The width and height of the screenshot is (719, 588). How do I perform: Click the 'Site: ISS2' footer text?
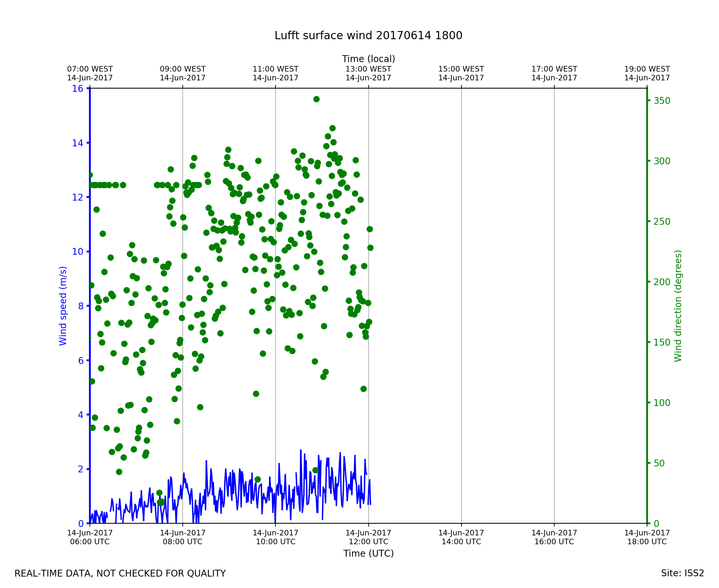tap(682, 573)
